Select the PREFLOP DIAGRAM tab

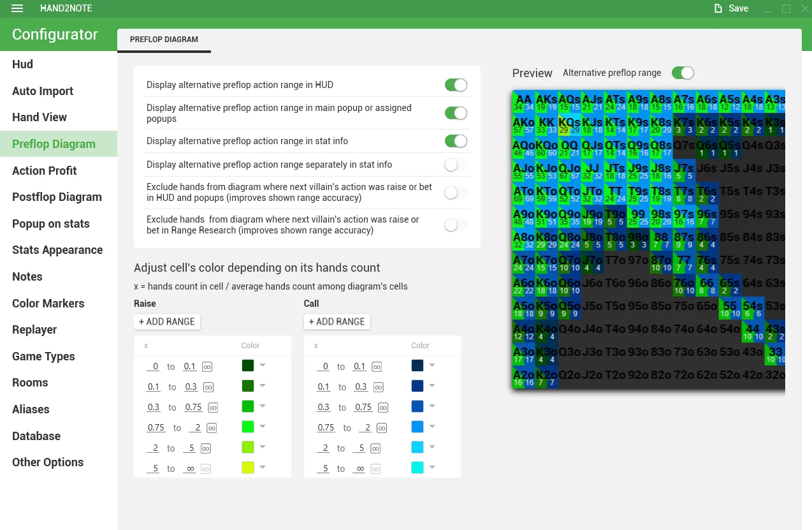pos(164,40)
